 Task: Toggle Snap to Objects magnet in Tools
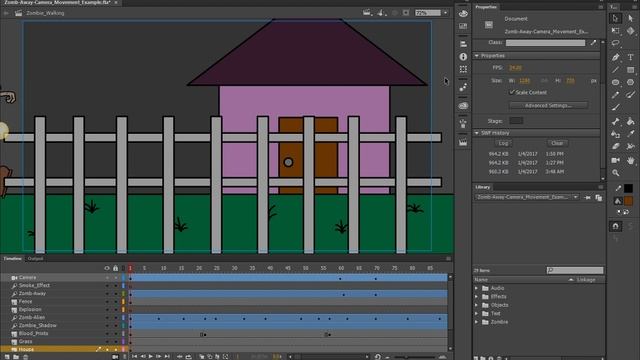pos(616,226)
